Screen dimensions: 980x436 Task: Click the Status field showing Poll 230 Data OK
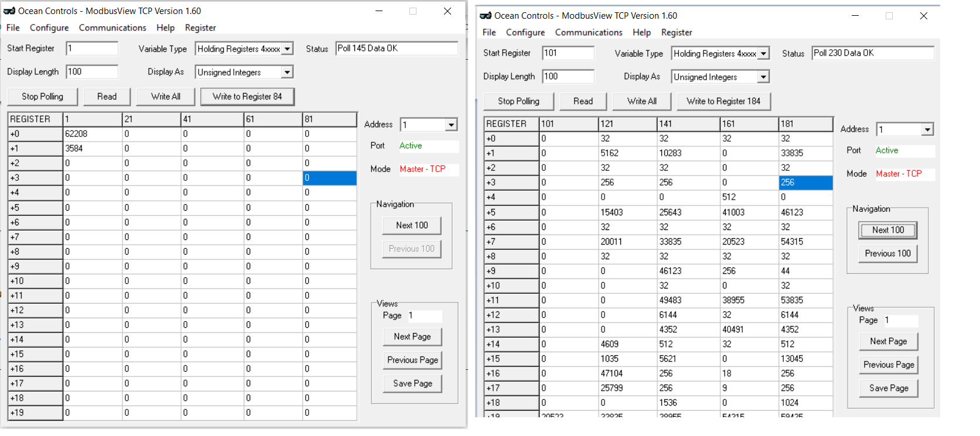[x=873, y=53]
